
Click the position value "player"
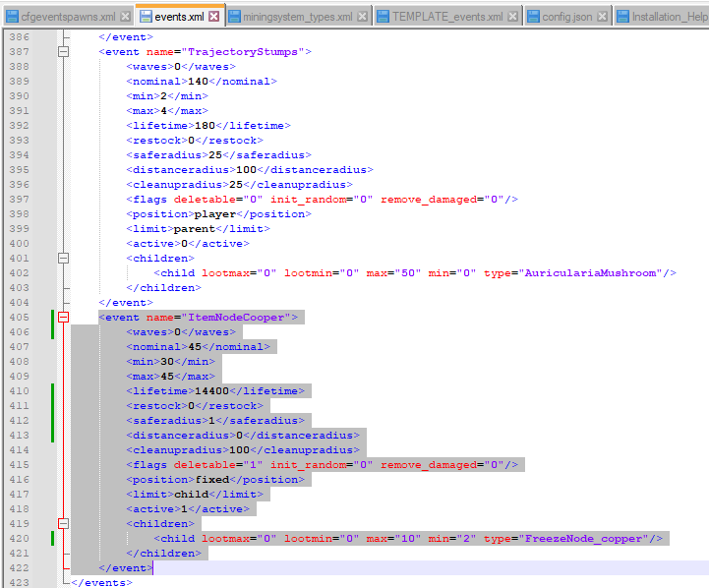[215, 214]
